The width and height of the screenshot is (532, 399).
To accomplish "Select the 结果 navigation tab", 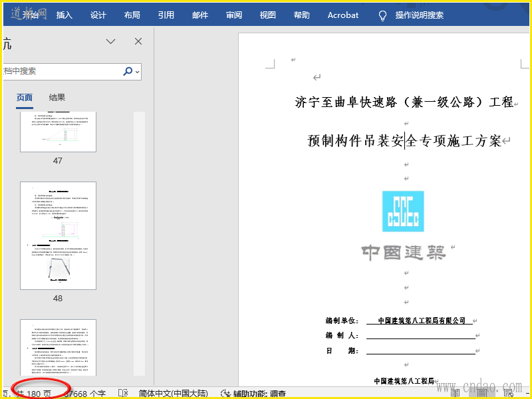I will click(57, 98).
